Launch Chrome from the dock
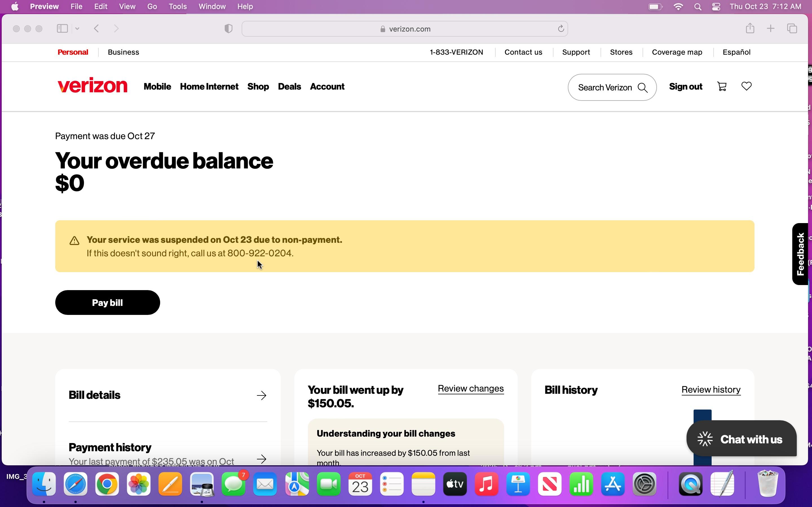812x507 pixels. pos(107,484)
